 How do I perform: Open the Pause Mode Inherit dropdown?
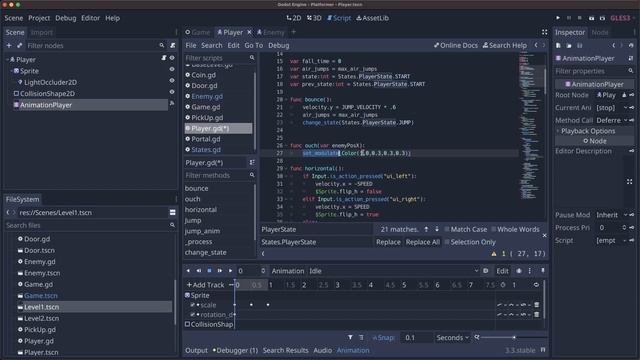coord(611,215)
